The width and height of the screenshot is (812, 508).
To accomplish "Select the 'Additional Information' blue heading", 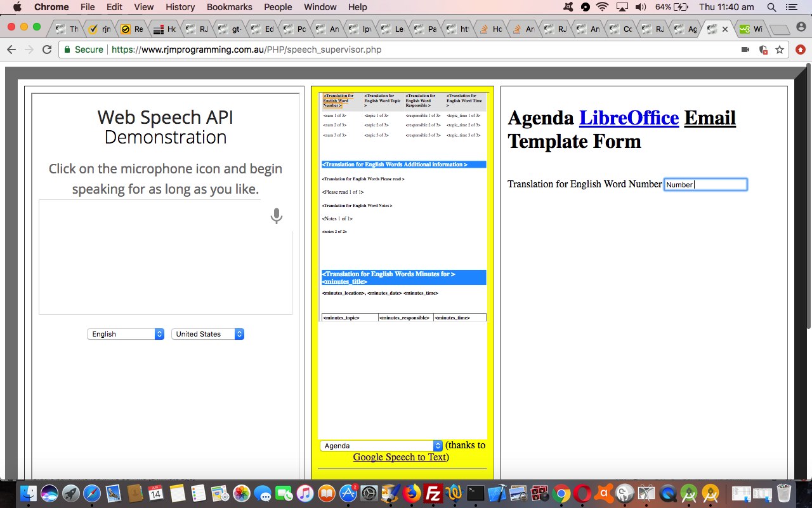I will pyautogui.click(x=403, y=164).
